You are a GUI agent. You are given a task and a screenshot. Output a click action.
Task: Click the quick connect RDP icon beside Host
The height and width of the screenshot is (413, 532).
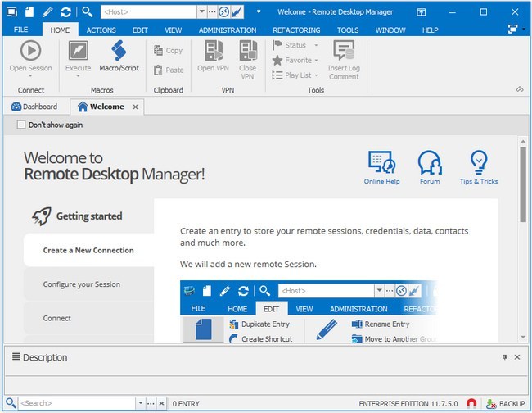223,12
